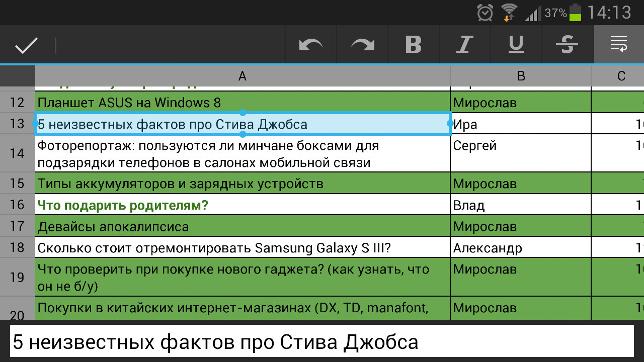Select the cell 'Девайсы апокалипсиса'
Screen dimensions: 644x362
(x=243, y=227)
